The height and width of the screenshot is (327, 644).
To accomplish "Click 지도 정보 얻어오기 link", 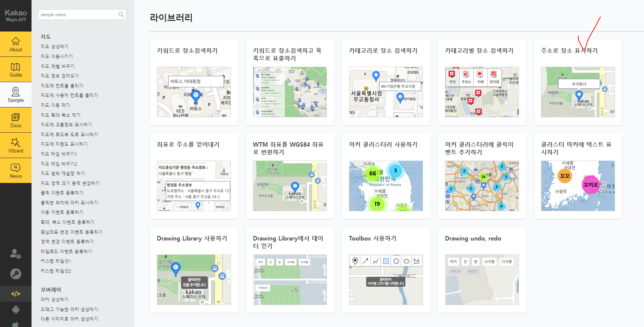I will pyautogui.click(x=60, y=76).
